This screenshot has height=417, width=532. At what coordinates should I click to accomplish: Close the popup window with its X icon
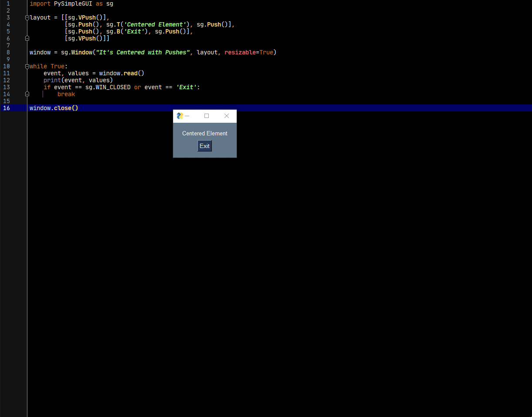pyautogui.click(x=227, y=116)
